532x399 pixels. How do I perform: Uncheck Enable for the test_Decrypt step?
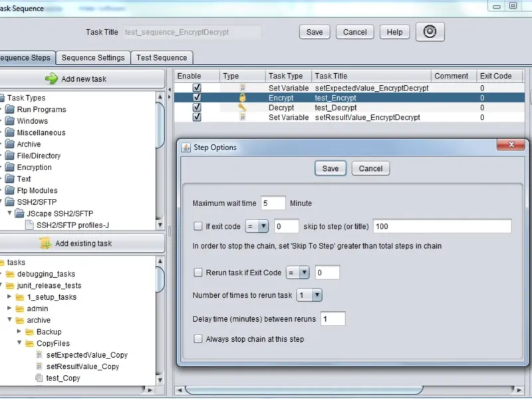click(x=197, y=108)
